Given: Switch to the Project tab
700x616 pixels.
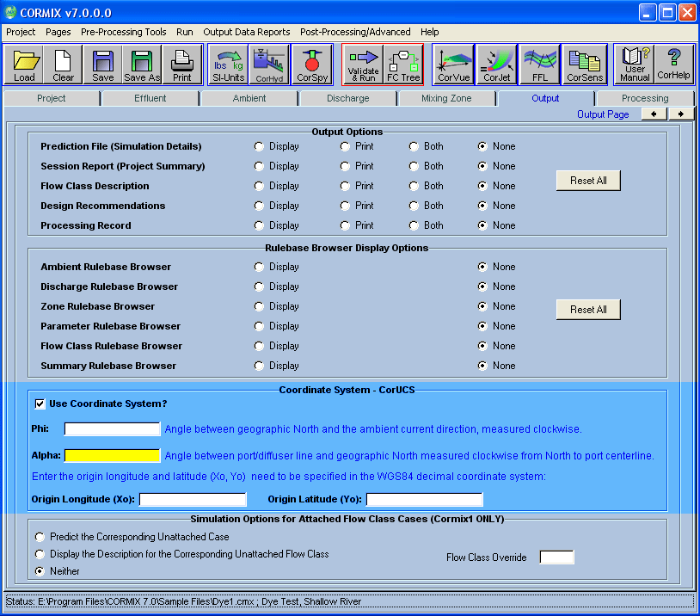Looking at the screenshot, I should click(x=52, y=98).
